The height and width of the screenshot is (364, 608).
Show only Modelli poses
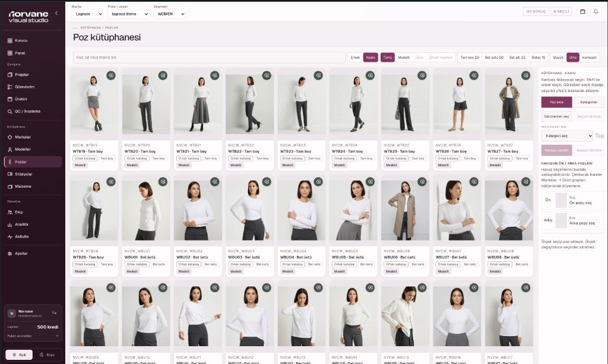coord(404,58)
